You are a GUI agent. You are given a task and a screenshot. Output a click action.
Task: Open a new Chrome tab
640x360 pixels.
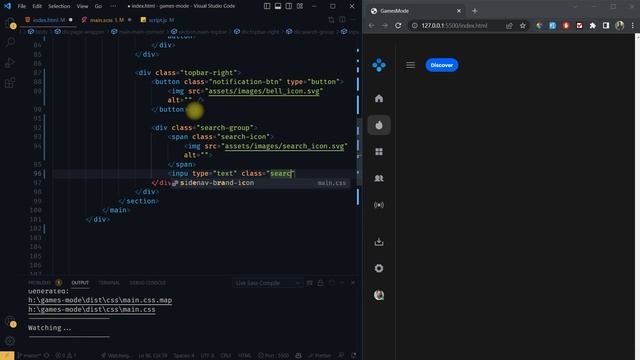(474, 11)
